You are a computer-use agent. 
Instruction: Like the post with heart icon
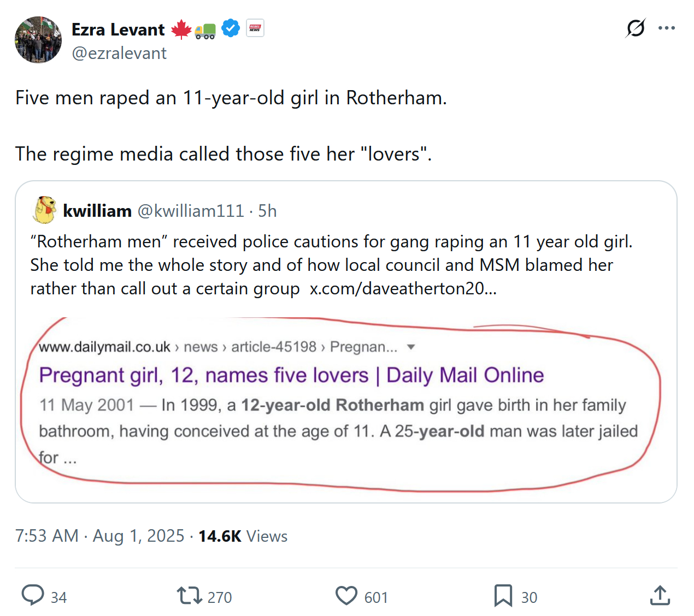[346, 595]
